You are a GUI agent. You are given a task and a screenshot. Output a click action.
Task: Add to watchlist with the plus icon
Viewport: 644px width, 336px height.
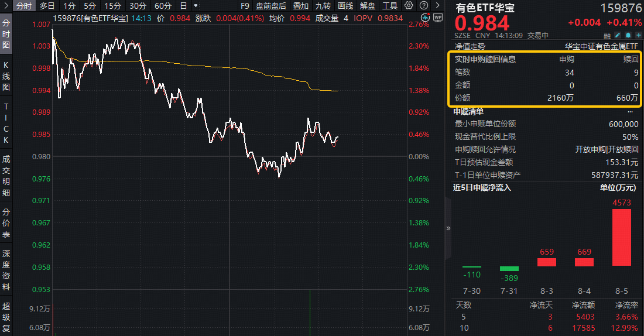click(x=638, y=35)
